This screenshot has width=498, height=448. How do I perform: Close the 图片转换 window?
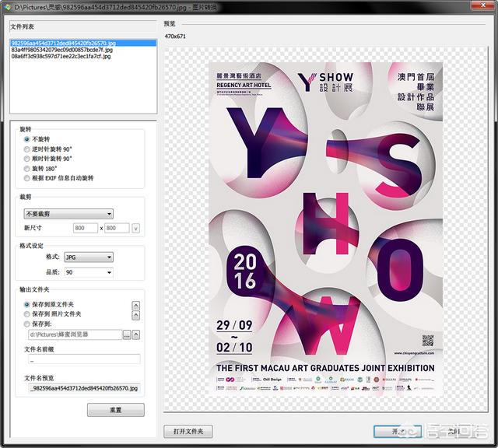click(x=482, y=5)
